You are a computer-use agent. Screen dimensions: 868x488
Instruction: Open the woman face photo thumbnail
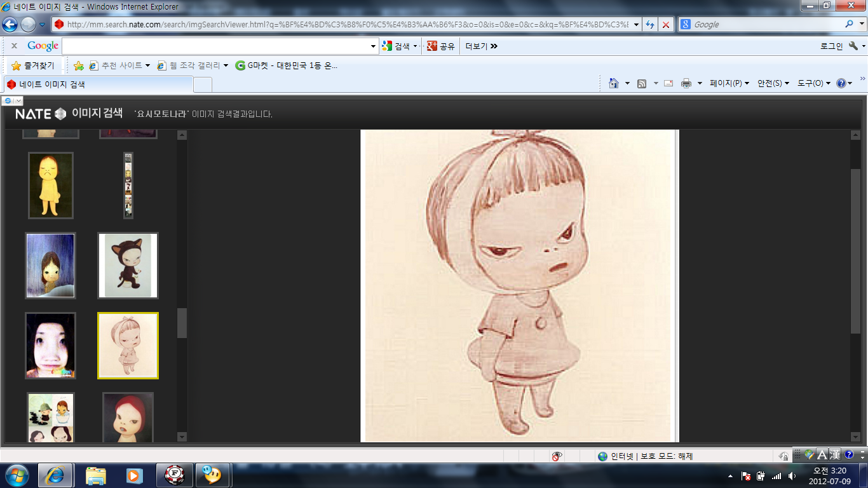[51, 346]
